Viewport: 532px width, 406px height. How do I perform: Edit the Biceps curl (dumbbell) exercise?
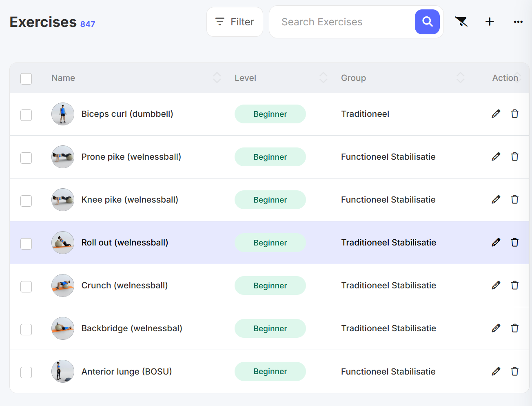(496, 114)
